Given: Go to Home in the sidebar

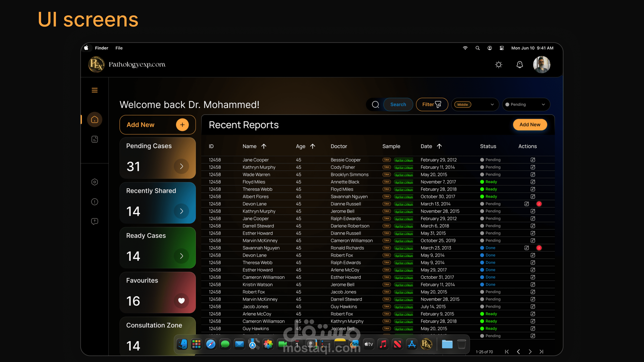Looking at the screenshot, I should tap(94, 120).
